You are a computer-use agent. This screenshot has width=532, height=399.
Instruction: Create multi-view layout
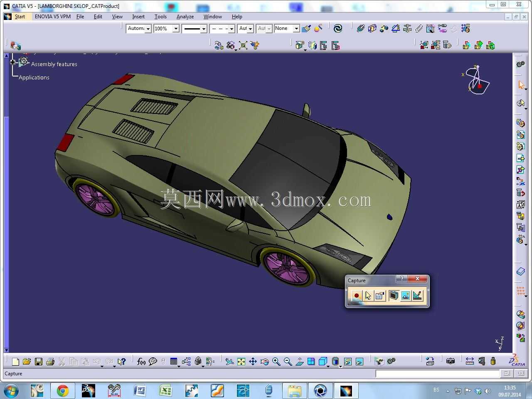311,362
